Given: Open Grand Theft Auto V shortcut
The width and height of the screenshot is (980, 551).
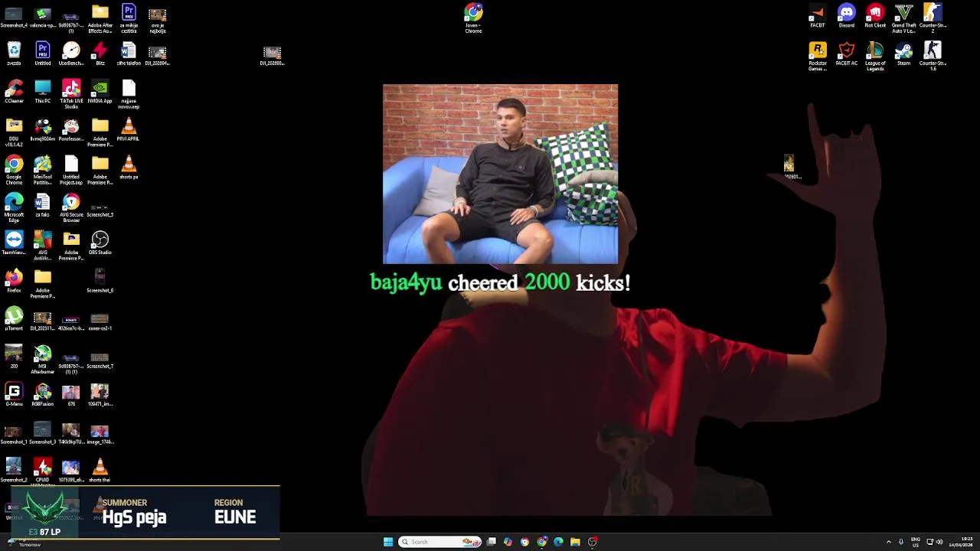Looking at the screenshot, I should point(904,18).
